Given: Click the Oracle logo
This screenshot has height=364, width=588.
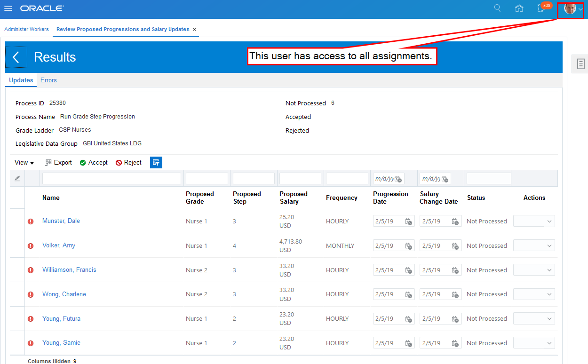Looking at the screenshot, I should pos(42,8).
